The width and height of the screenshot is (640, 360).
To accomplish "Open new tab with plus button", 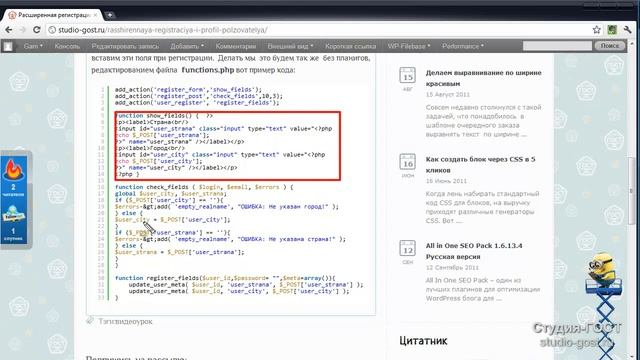I will [x=109, y=15].
